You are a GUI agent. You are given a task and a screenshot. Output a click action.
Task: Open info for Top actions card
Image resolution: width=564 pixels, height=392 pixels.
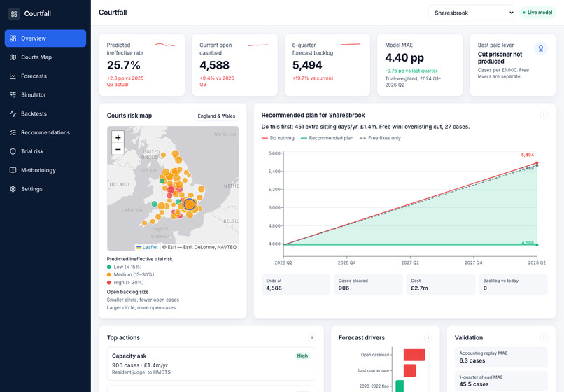point(312,337)
